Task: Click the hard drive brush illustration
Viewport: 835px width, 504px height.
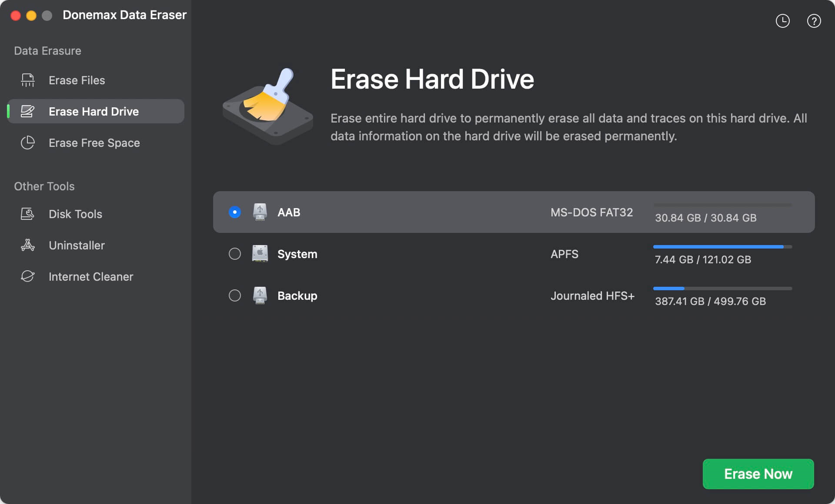Action: pyautogui.click(x=267, y=106)
